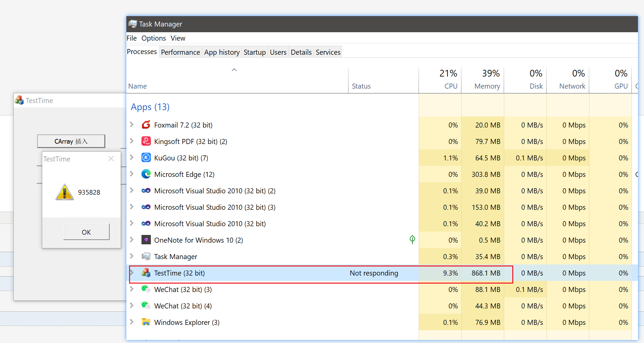Expand the Microsoft Edge (12) group
This screenshot has height=343, width=644.
[x=132, y=174]
